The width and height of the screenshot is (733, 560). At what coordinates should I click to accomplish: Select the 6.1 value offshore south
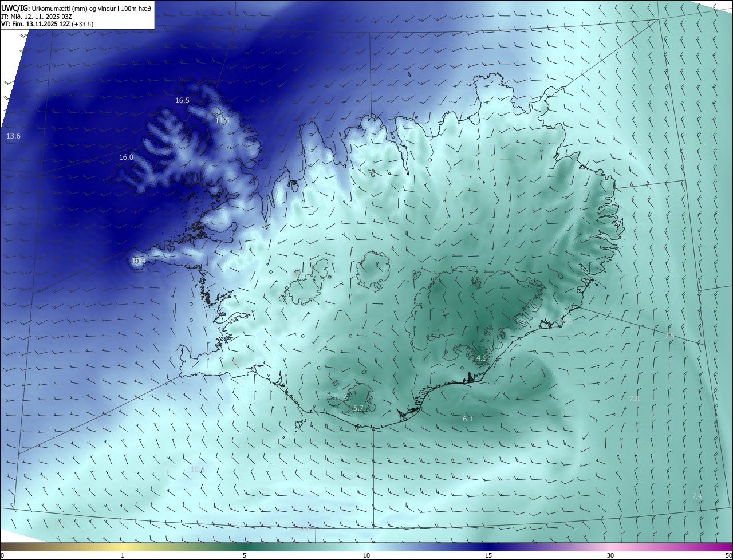tap(468, 419)
